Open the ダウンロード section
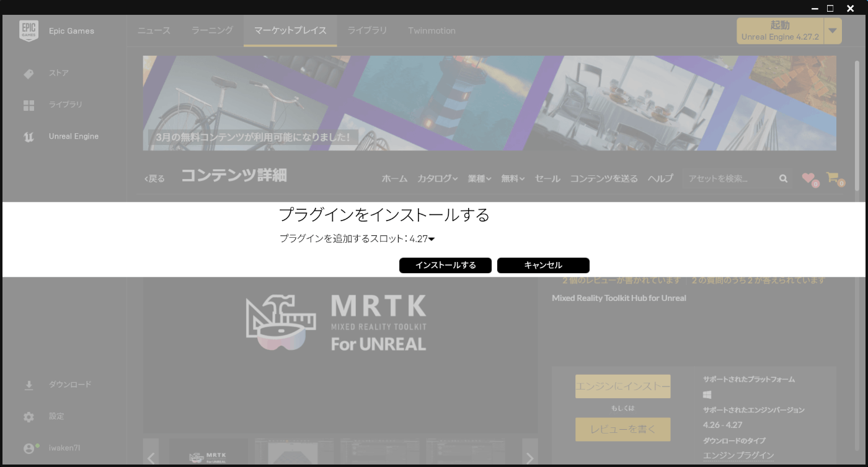This screenshot has width=868, height=467. (29, 385)
